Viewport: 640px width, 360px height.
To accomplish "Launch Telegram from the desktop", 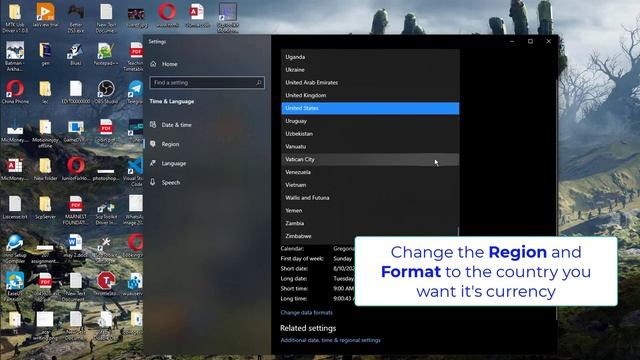I will coord(136,92).
